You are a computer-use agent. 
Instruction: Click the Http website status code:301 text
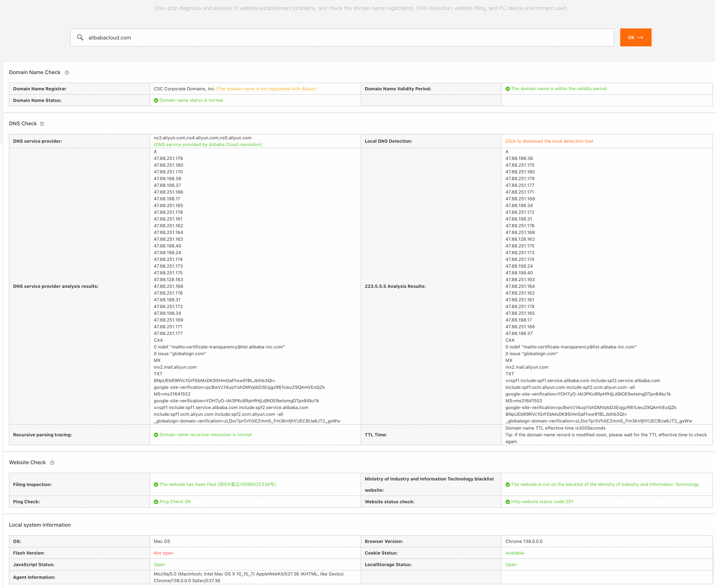pyautogui.click(x=542, y=502)
